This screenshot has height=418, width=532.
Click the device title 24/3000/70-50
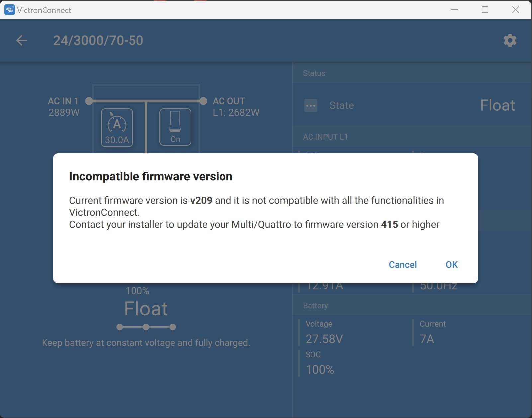[x=98, y=40]
